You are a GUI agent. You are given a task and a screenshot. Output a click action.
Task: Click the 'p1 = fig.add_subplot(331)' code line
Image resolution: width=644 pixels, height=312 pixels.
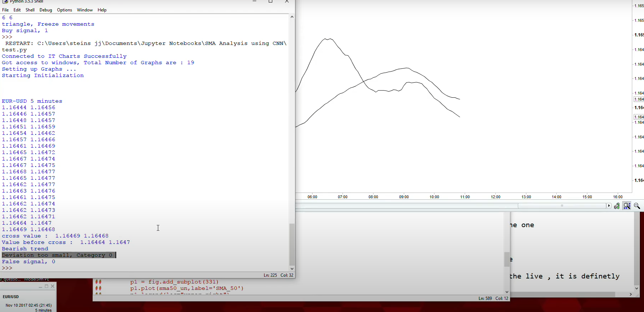click(174, 282)
